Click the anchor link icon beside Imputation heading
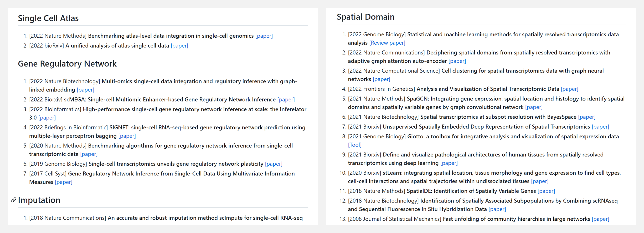644x233 pixels. (14, 200)
